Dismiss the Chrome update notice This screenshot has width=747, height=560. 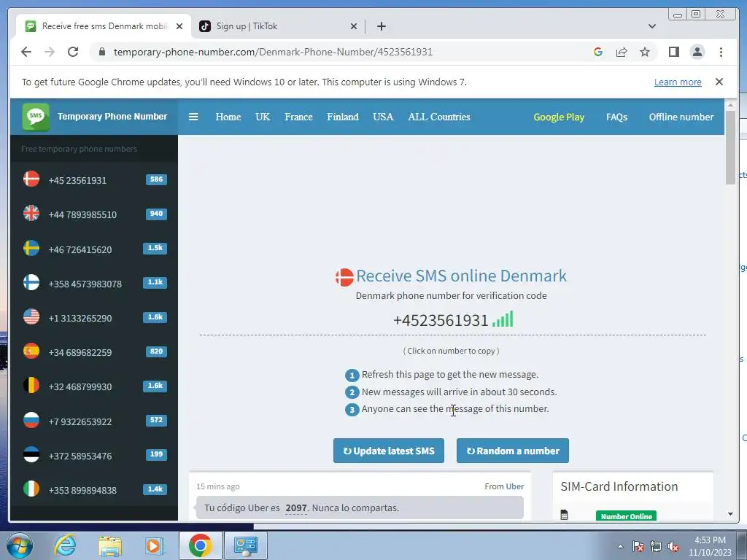(719, 82)
